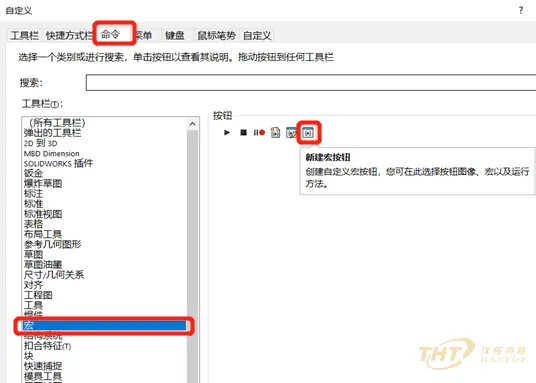Open the 键盘 tab
Image resolution: width=536 pixels, height=383 pixels.
pos(175,35)
